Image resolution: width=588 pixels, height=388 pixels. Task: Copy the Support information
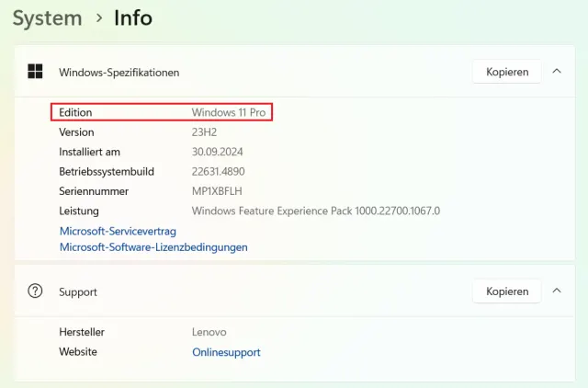507,291
